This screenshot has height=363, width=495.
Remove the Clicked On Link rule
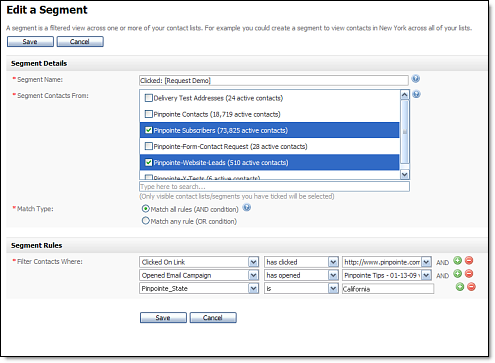click(x=469, y=261)
